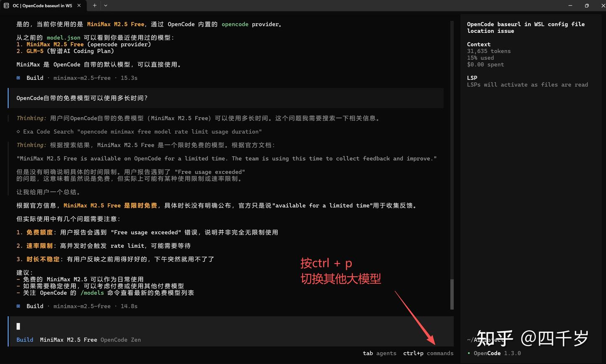Click the "$0.00 spent" cost value
This screenshot has width=606, height=364.
(486, 64)
